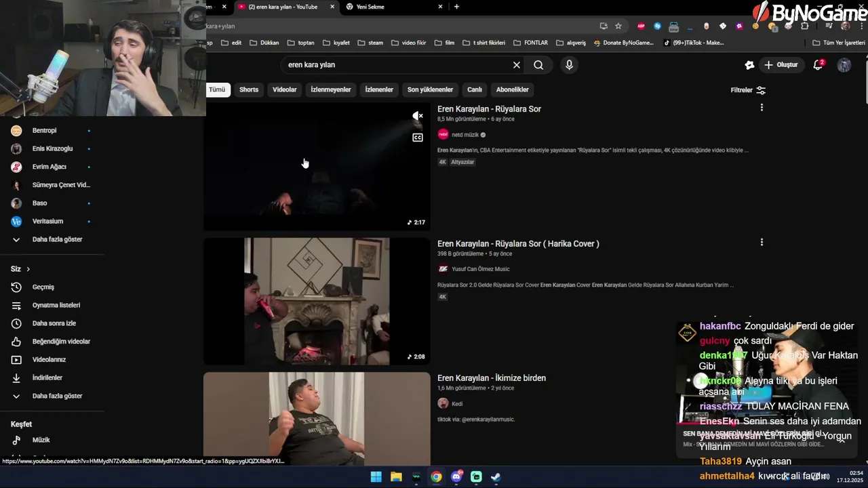Open the video fikir bookmark folder

pyautogui.click(x=409, y=43)
